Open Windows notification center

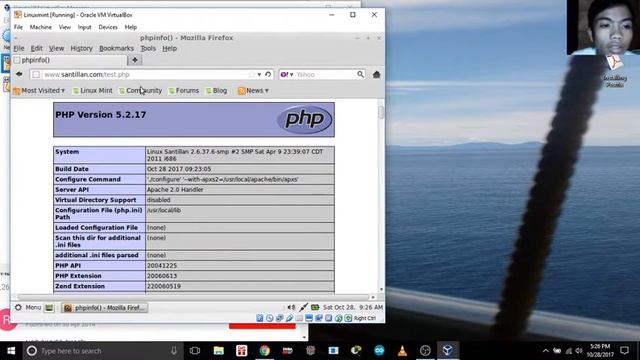coord(624,351)
